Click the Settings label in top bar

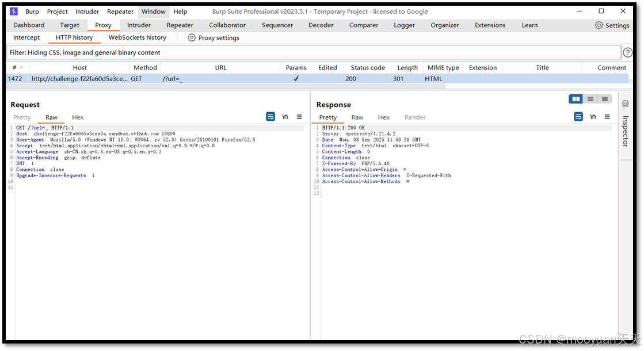coord(617,25)
